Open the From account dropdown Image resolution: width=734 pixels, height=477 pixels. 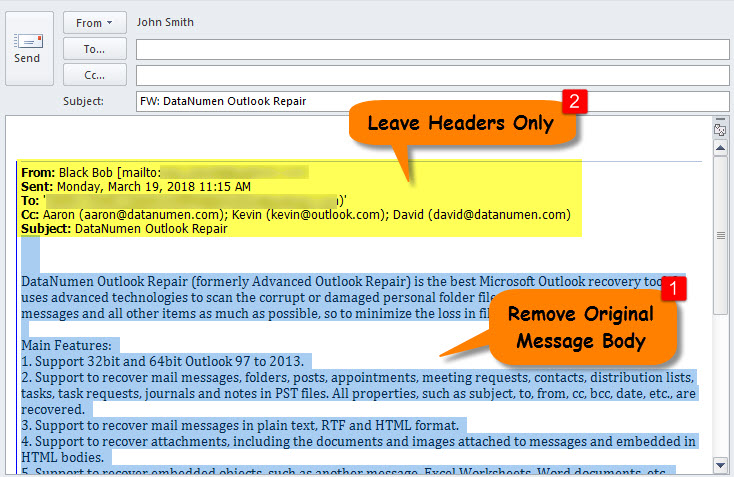[94, 22]
